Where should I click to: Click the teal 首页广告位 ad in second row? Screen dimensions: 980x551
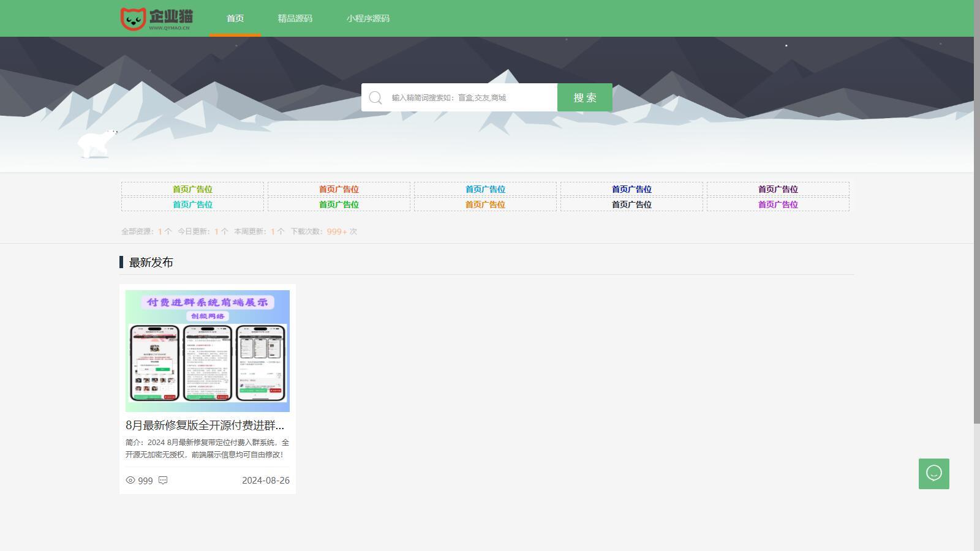tap(192, 204)
